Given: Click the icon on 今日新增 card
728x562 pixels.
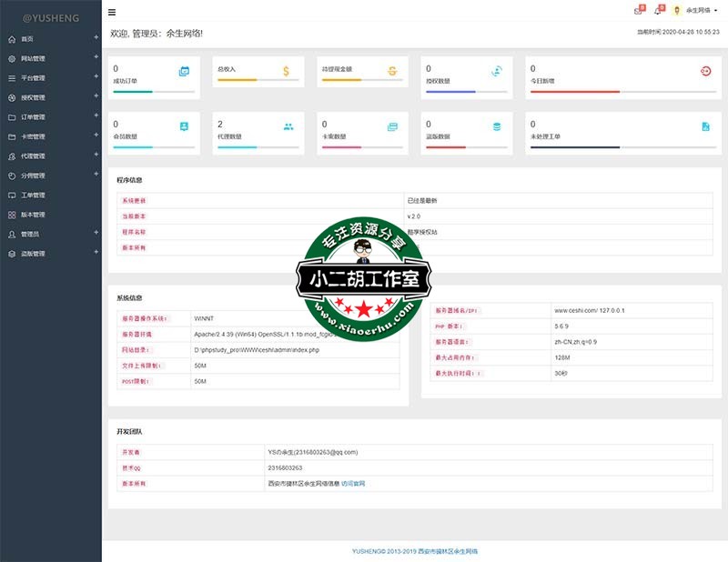Looking at the screenshot, I should pyautogui.click(x=705, y=71).
